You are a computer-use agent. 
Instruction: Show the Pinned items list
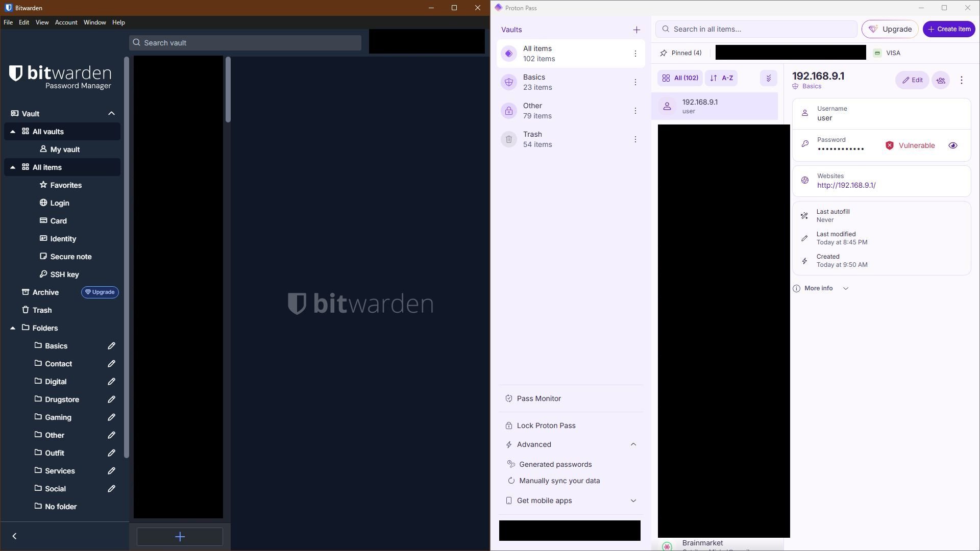(x=681, y=53)
